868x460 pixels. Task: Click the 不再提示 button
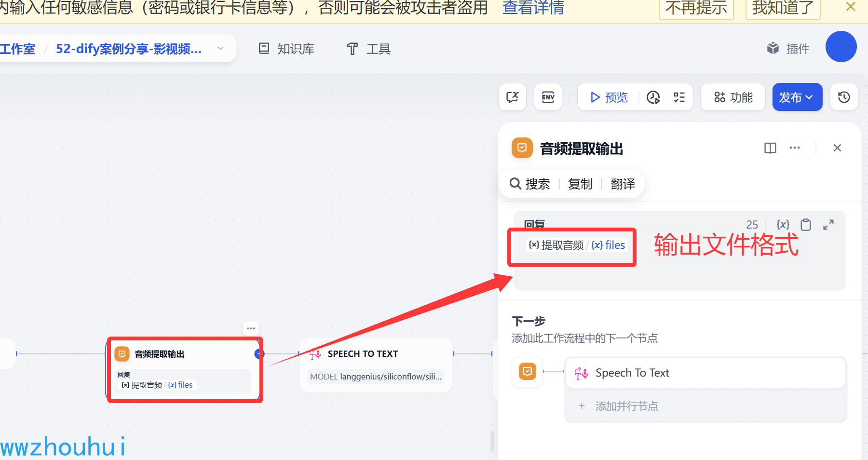click(x=696, y=8)
